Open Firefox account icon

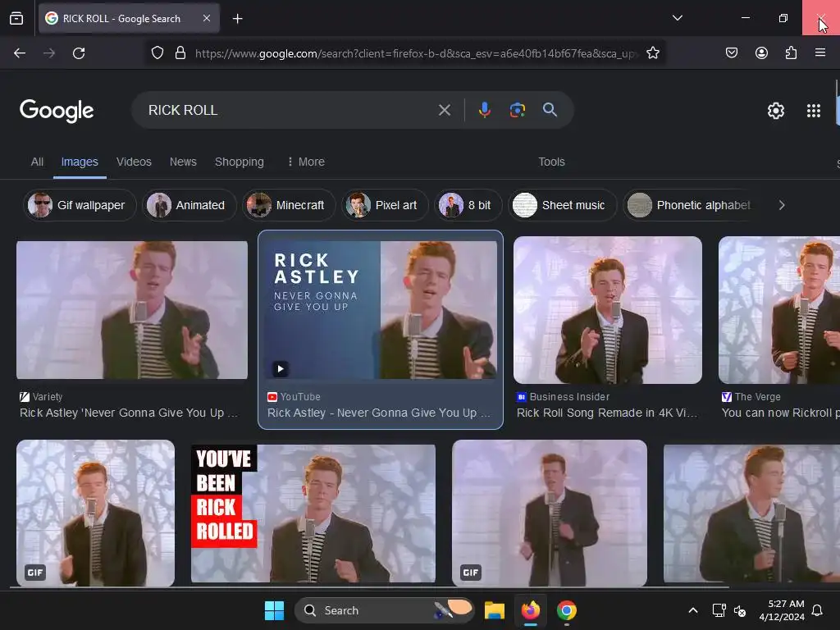(x=761, y=53)
